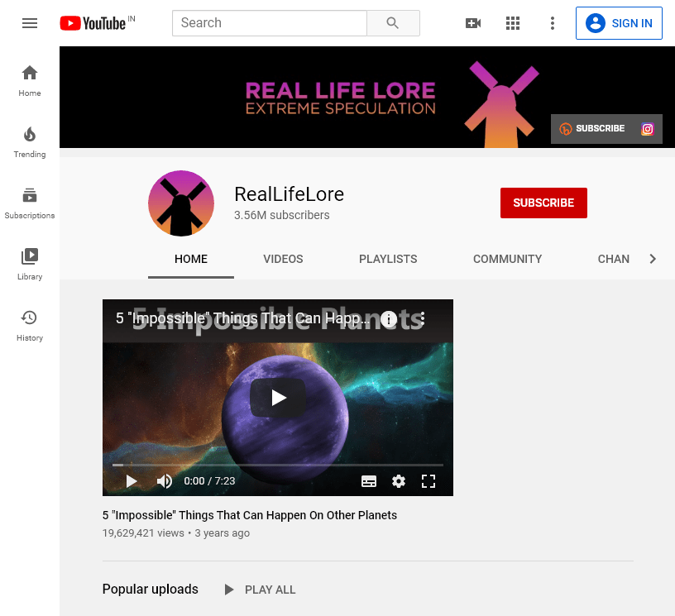This screenshot has width=675, height=616.
Task: Click the large center play button
Action: tap(278, 398)
